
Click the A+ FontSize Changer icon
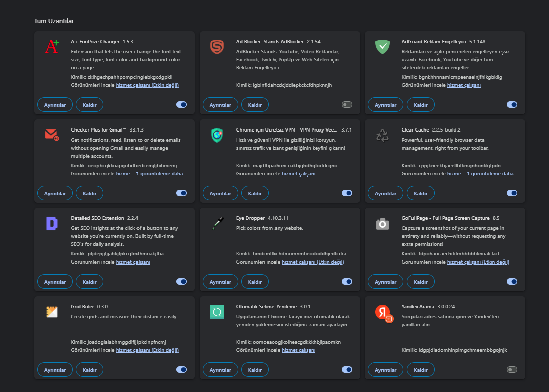[x=52, y=47]
